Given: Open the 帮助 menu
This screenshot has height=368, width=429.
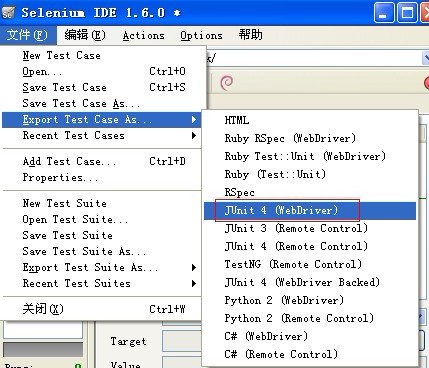Looking at the screenshot, I should coord(251,35).
